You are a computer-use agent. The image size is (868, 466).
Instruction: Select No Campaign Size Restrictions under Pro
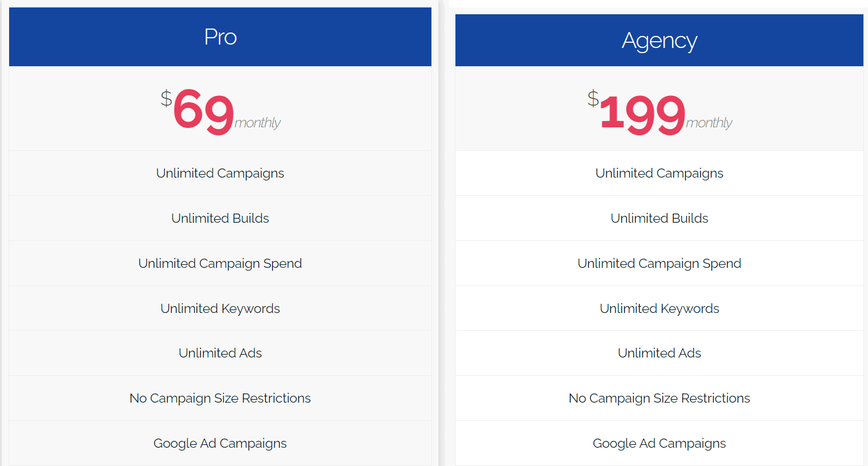click(220, 398)
